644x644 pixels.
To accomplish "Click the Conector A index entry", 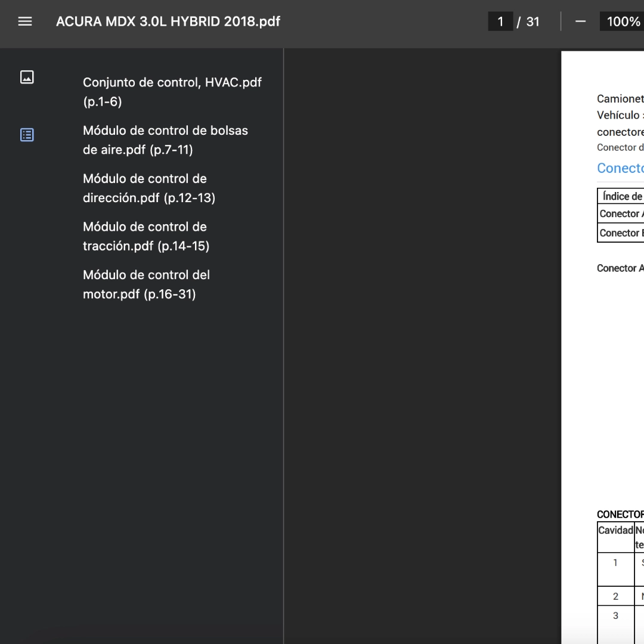I will coord(621,213).
